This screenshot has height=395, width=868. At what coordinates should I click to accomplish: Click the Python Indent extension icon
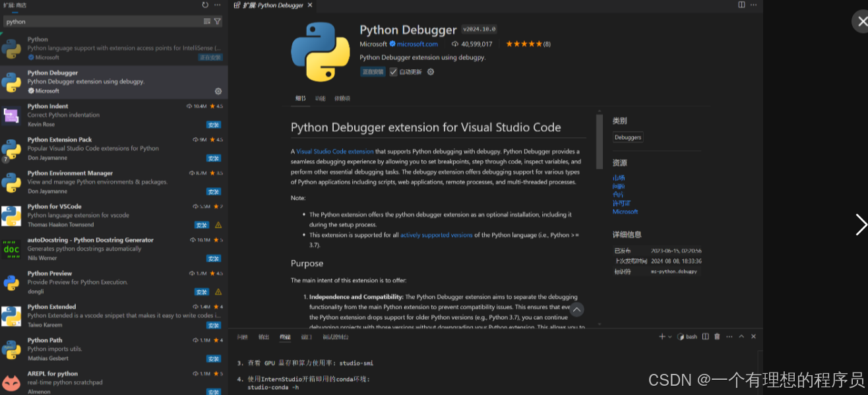point(11,115)
